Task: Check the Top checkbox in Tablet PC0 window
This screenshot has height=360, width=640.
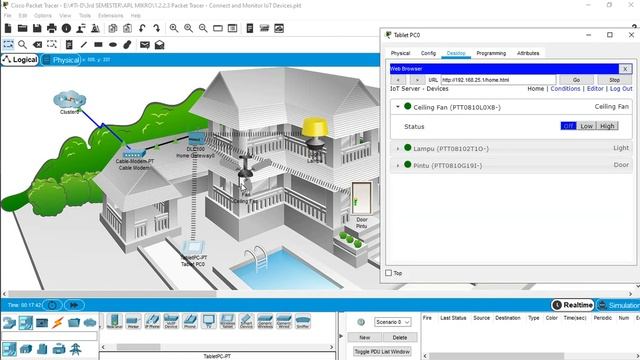Action: (x=389, y=273)
